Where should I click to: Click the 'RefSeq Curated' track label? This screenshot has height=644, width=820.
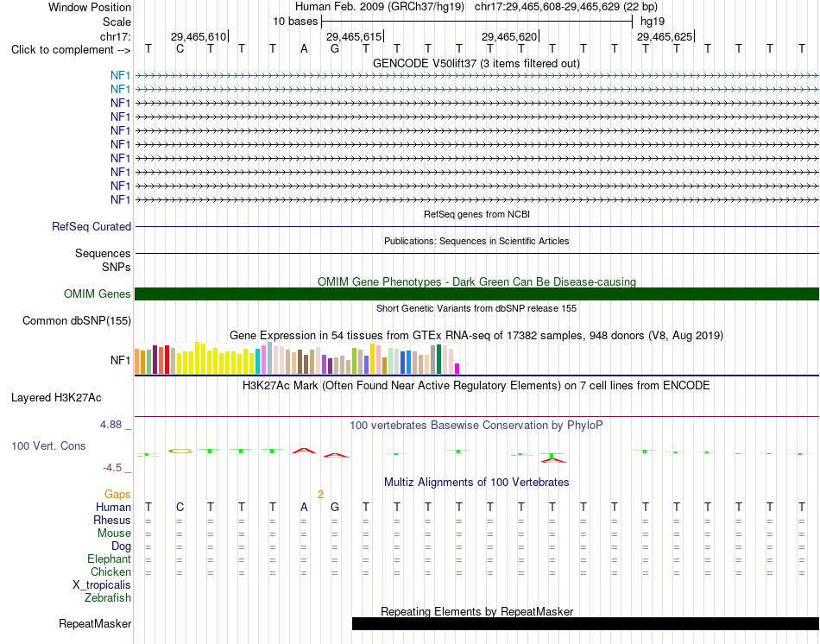(x=91, y=226)
